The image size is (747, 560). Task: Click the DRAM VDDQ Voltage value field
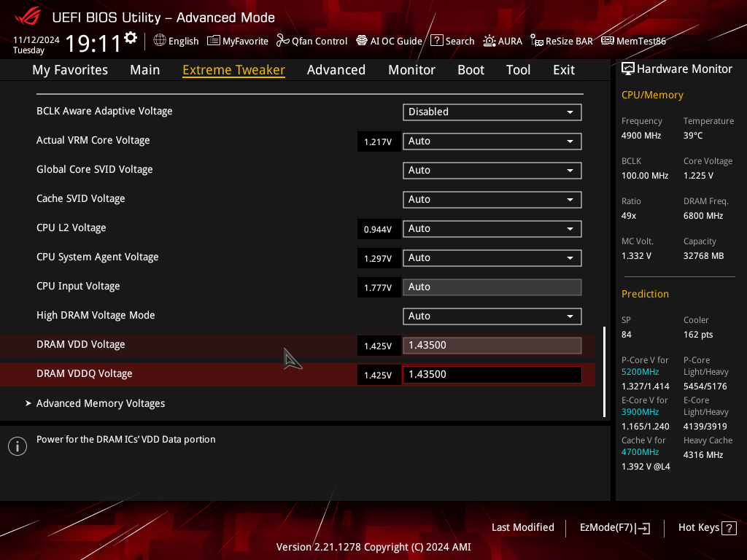(x=492, y=374)
